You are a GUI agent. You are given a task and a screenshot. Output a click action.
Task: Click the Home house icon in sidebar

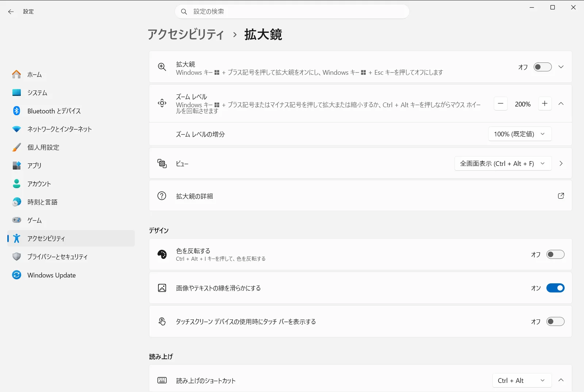click(x=16, y=74)
